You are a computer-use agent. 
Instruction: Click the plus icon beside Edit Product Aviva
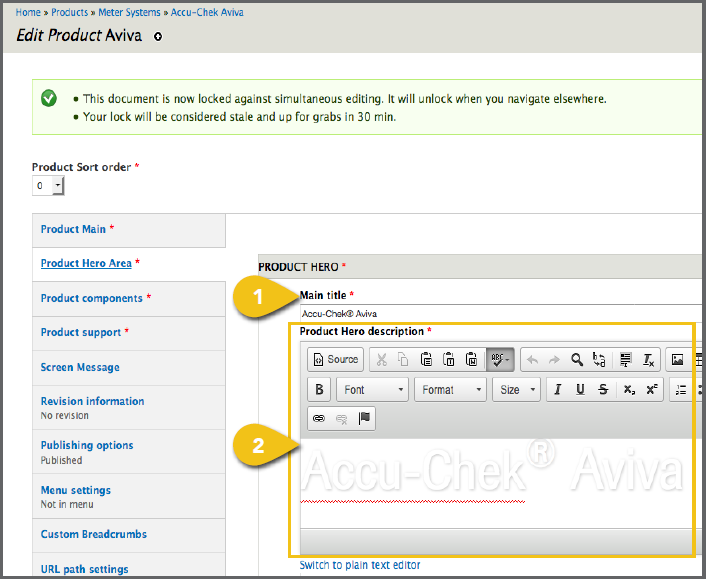point(158,36)
